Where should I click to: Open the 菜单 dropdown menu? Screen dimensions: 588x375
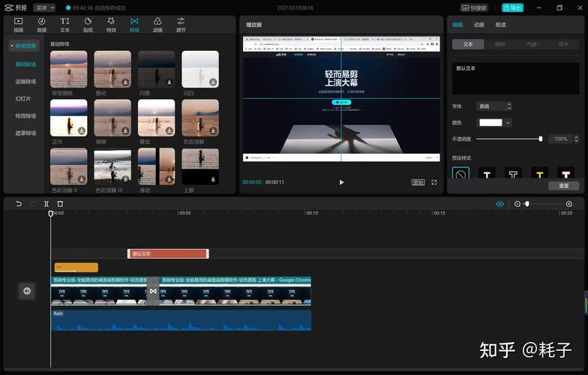(x=44, y=7)
